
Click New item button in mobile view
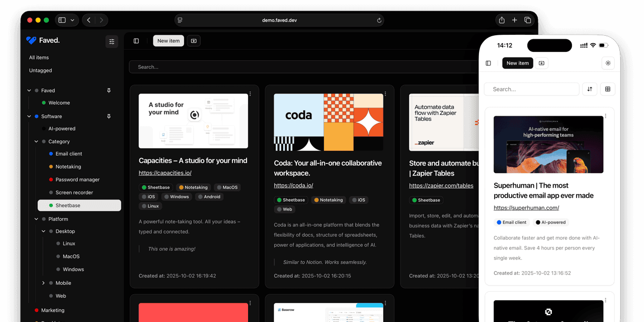click(x=518, y=63)
